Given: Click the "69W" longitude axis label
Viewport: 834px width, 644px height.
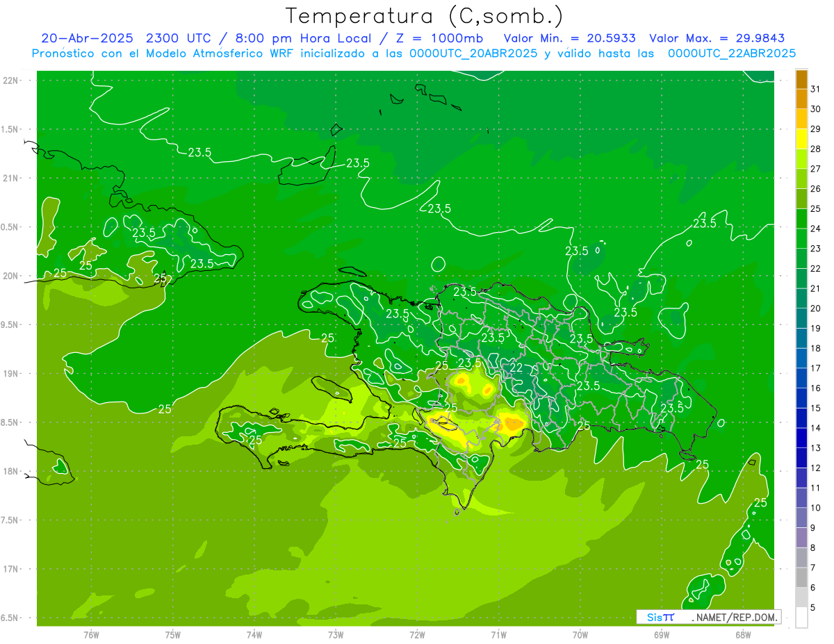Looking at the screenshot, I should (661, 634).
